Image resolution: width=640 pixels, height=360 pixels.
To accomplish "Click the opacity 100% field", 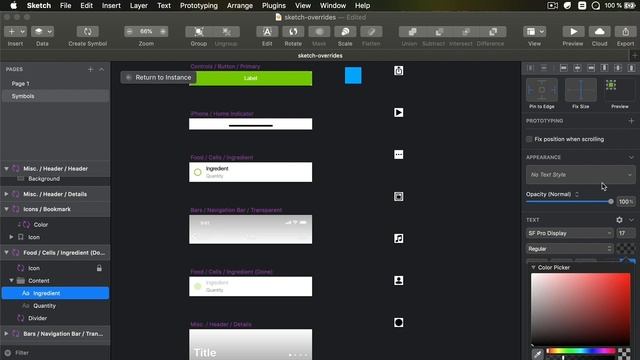I will [x=626, y=201].
